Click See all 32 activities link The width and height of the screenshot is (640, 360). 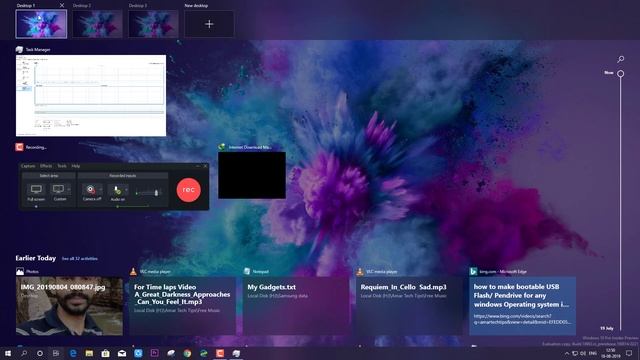[80, 258]
